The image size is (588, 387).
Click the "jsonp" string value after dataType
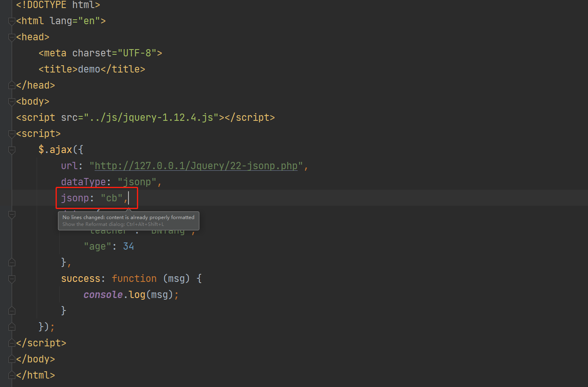pos(137,182)
